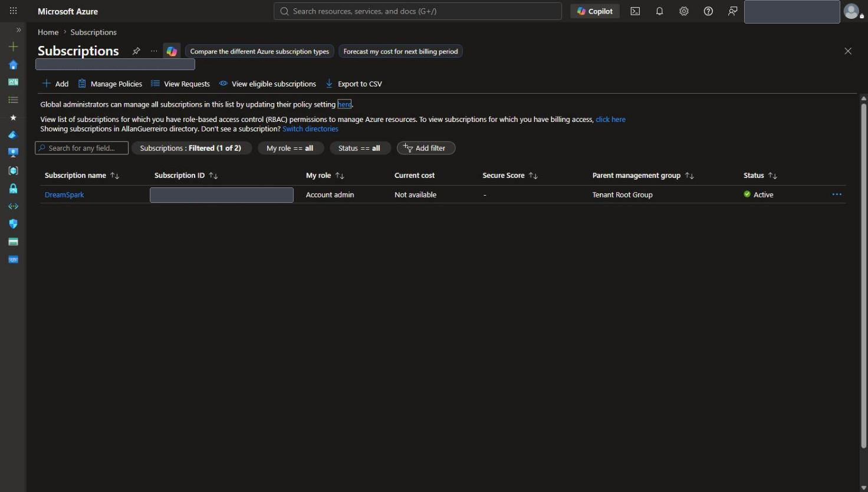Go to Home via sidebar house icon
Viewport: 868px width, 492px height.
pyautogui.click(x=13, y=64)
